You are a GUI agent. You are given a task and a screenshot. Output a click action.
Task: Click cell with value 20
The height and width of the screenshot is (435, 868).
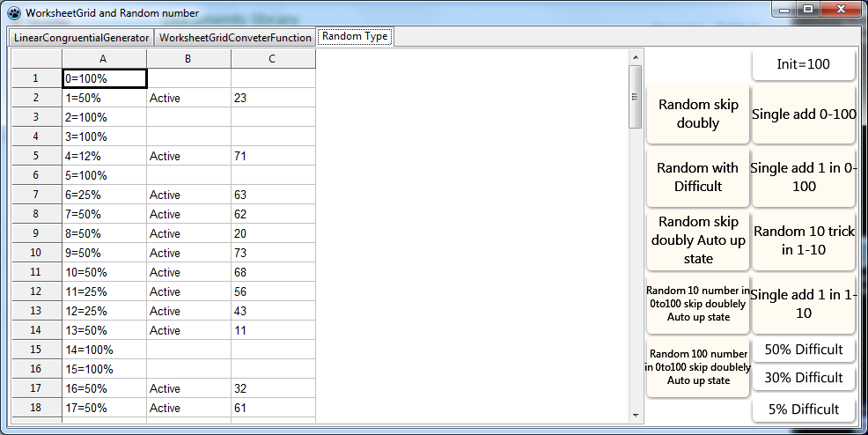273,233
